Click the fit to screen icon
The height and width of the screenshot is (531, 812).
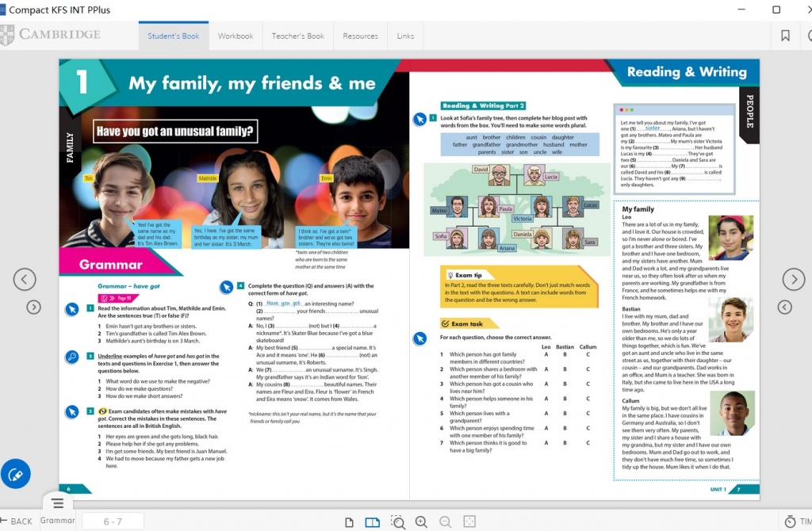pyautogui.click(x=469, y=521)
